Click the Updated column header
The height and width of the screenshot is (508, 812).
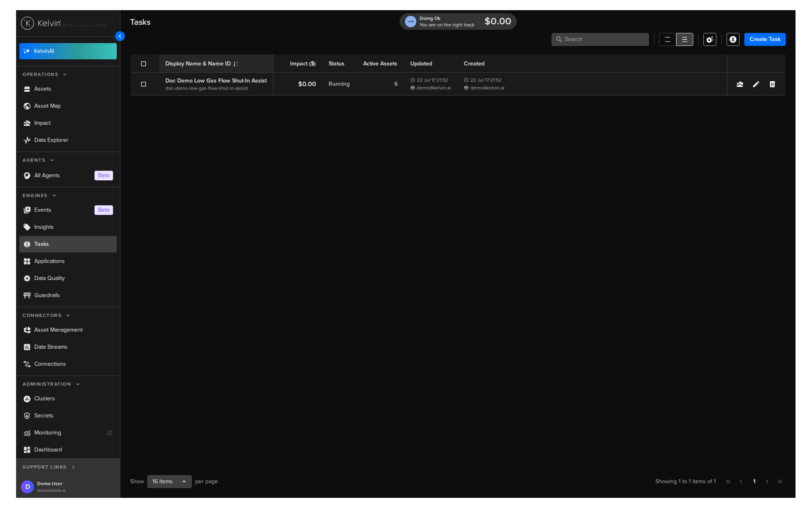[421, 64]
